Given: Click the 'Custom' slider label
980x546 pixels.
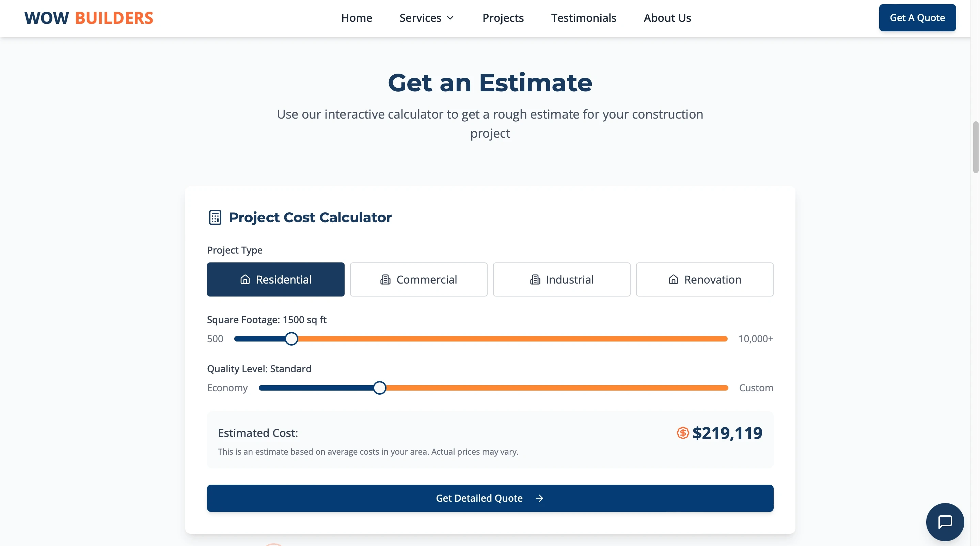Looking at the screenshot, I should point(756,388).
